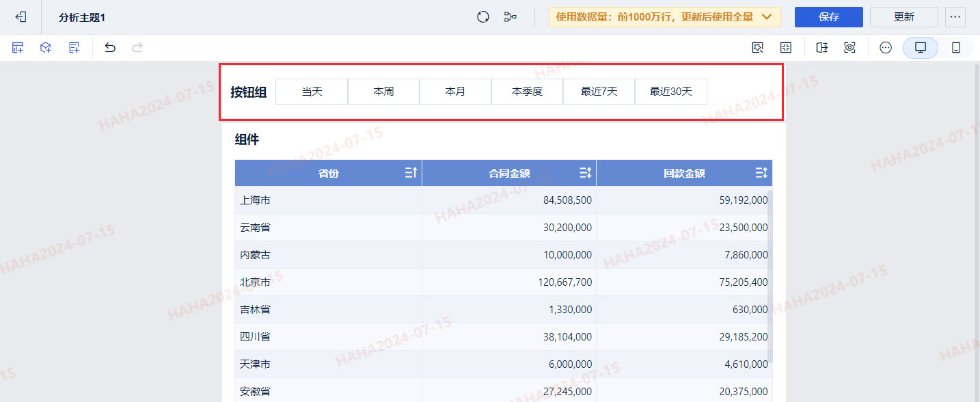Click the grid layout toolbar icon
Image resolution: width=980 pixels, height=402 pixels.
(786, 48)
